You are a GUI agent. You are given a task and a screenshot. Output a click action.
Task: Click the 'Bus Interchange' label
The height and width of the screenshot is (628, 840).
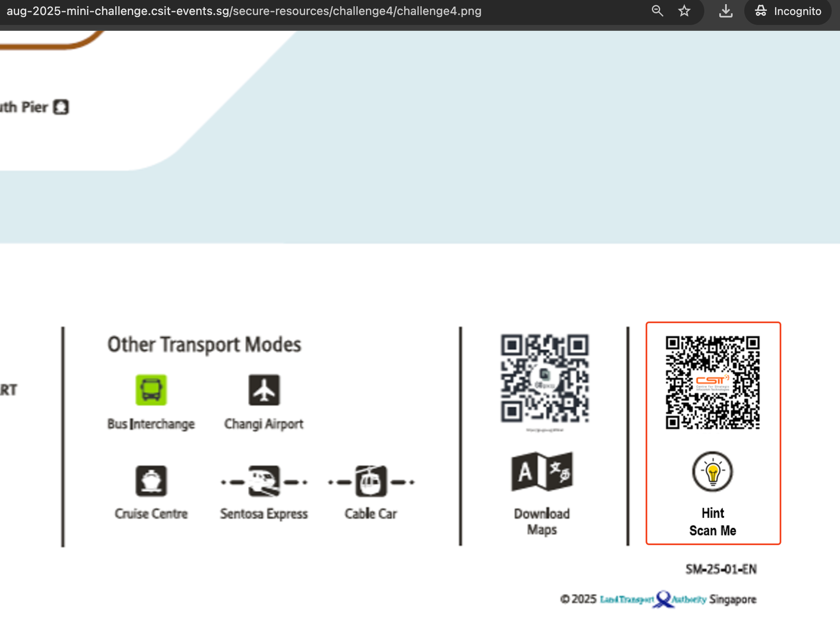click(151, 424)
